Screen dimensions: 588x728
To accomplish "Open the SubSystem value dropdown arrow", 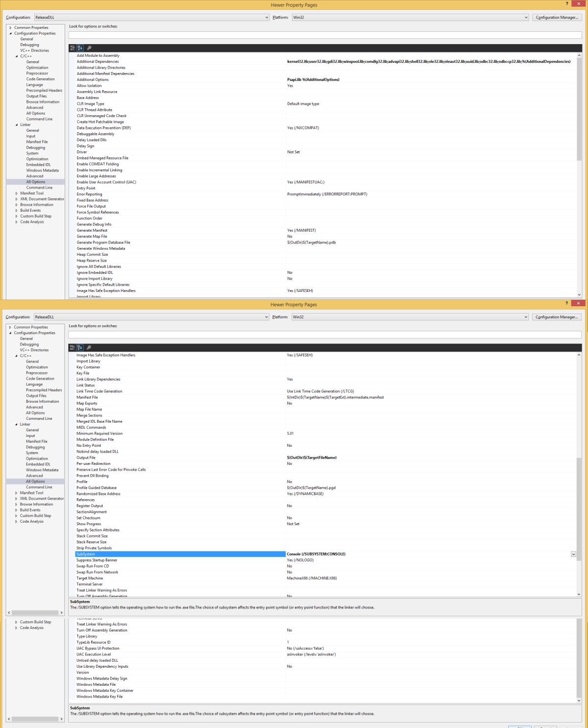I will (x=573, y=554).
